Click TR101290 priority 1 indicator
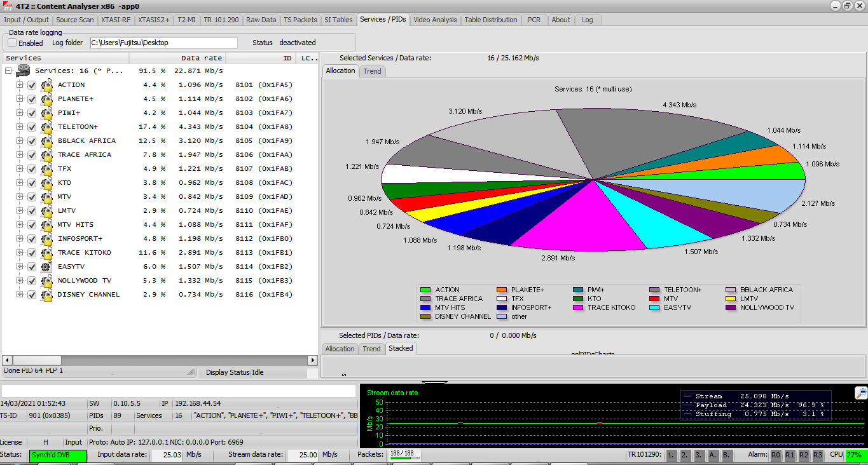 click(672, 455)
